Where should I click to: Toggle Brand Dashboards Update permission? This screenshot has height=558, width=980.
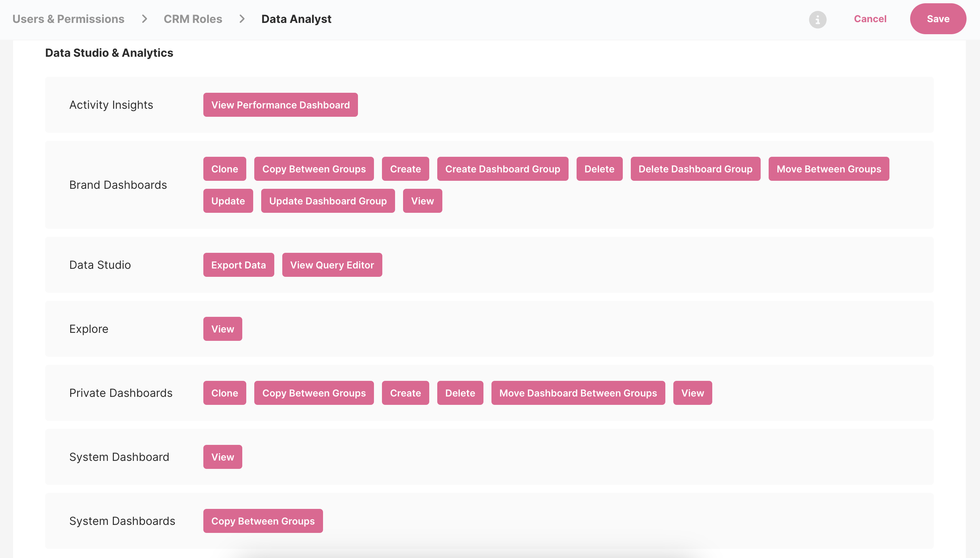[228, 201]
